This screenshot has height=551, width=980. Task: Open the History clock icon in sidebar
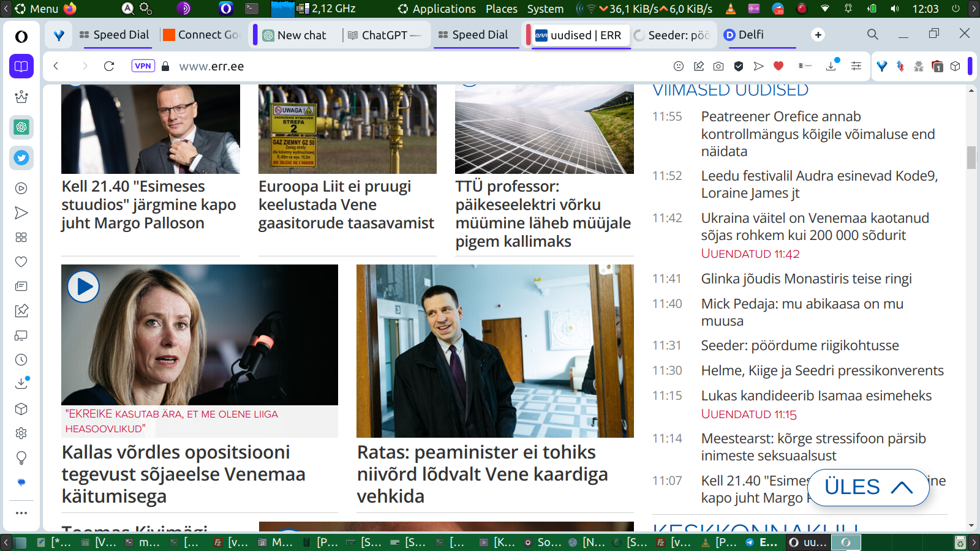pyautogui.click(x=21, y=360)
